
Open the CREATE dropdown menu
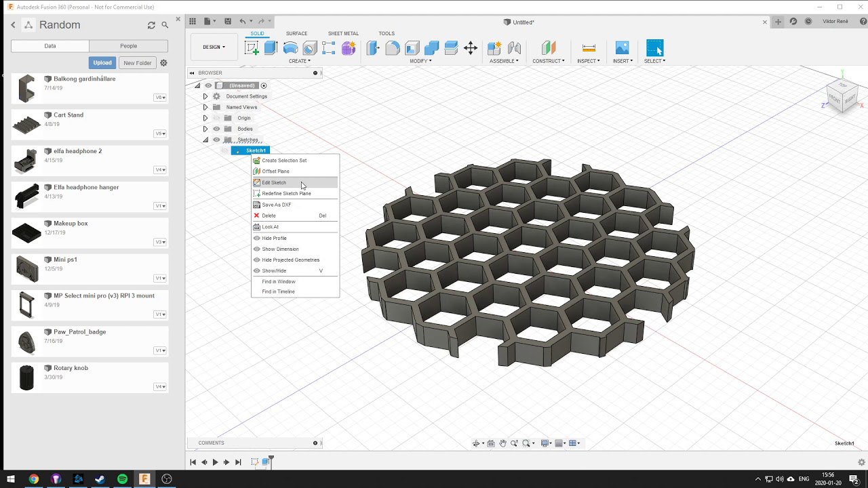click(x=300, y=61)
